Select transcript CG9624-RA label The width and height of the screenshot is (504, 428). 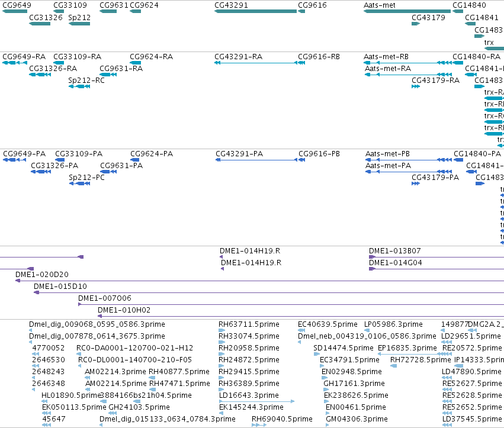tap(152, 57)
